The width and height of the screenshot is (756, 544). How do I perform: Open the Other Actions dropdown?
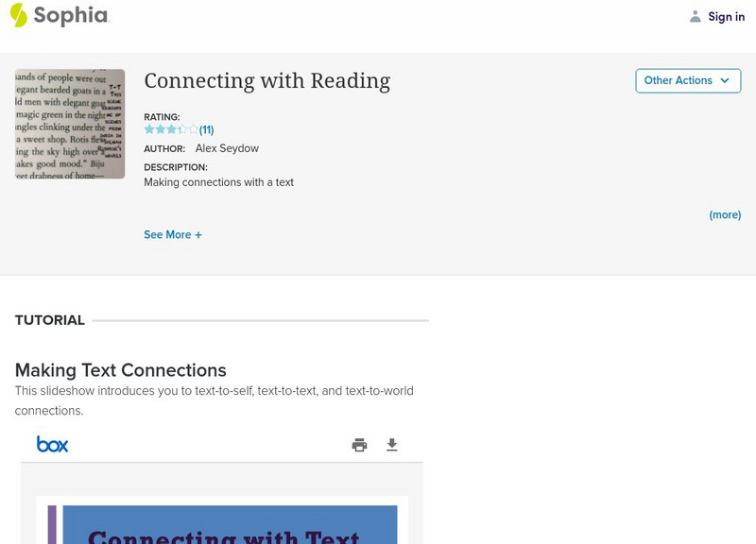[687, 80]
